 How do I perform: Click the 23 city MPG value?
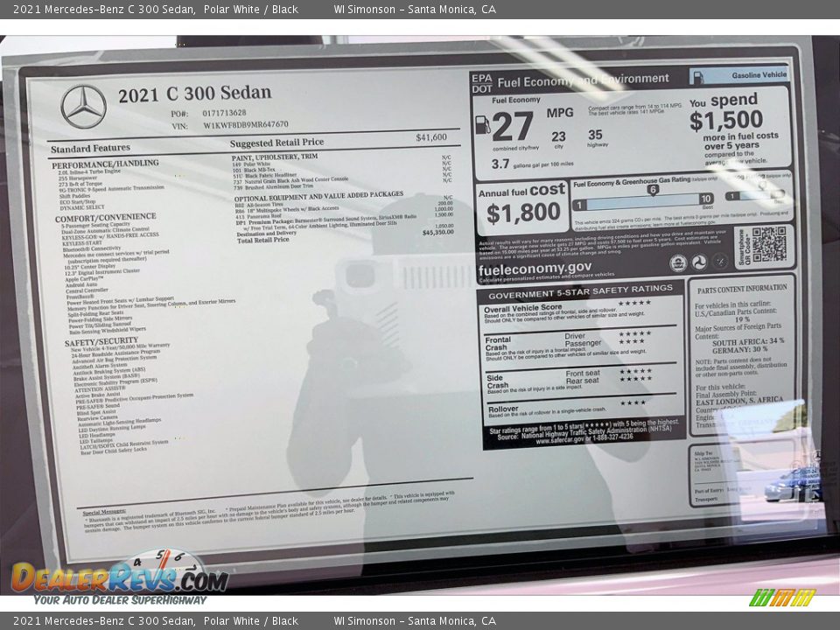click(559, 136)
